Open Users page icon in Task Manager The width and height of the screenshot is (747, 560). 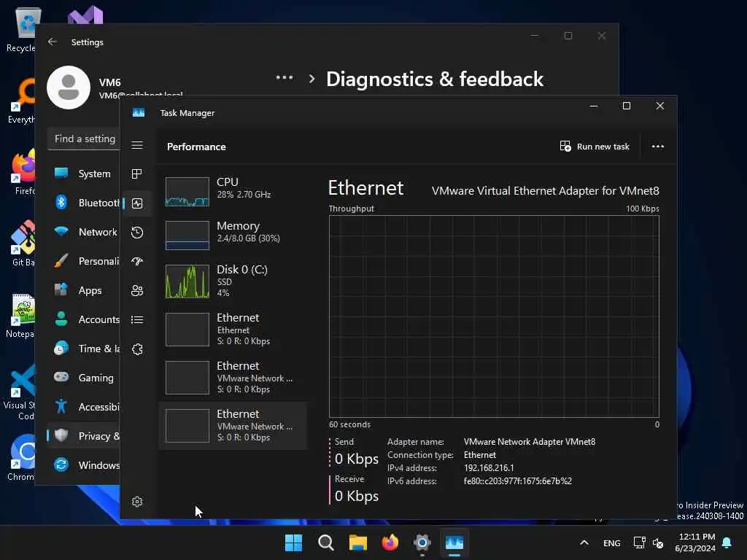[x=137, y=290]
